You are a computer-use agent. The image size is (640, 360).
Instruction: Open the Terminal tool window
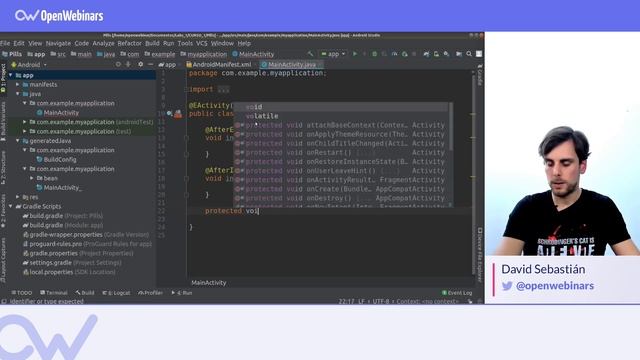(54, 293)
